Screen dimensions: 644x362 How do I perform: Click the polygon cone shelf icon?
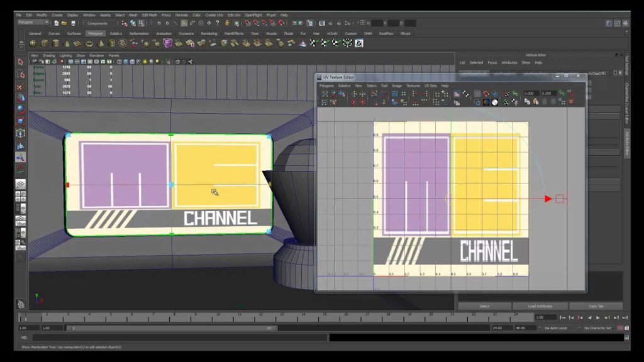tap(67, 43)
